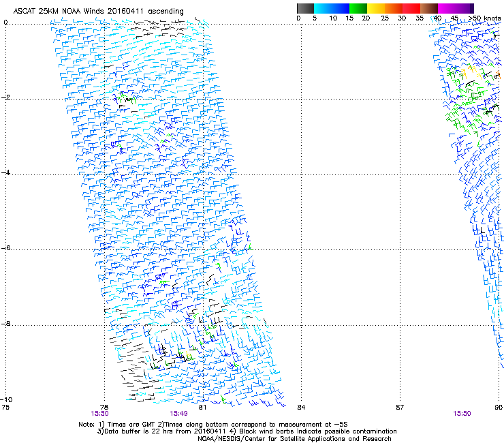This screenshot has width=504, height=443.
Task: Click the legend label '25'
Action: tap(385, 18)
